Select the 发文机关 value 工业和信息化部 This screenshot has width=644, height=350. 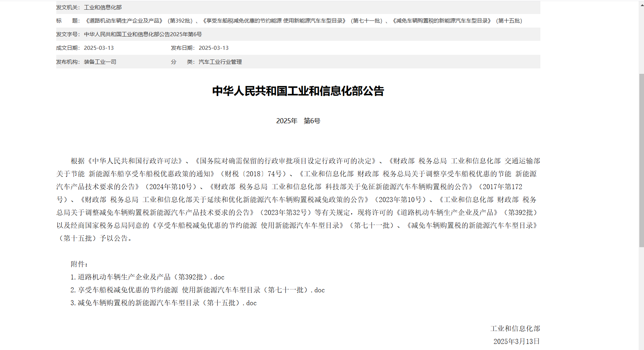(103, 8)
